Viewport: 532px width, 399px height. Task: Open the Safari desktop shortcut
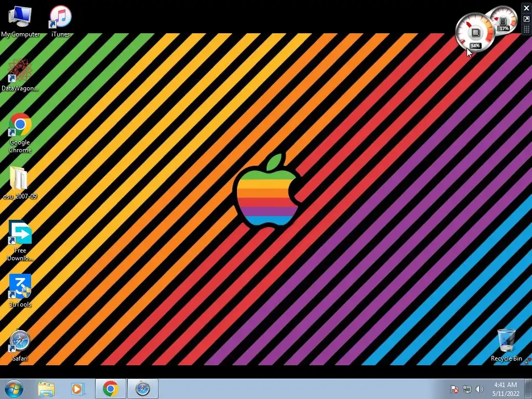(20, 345)
